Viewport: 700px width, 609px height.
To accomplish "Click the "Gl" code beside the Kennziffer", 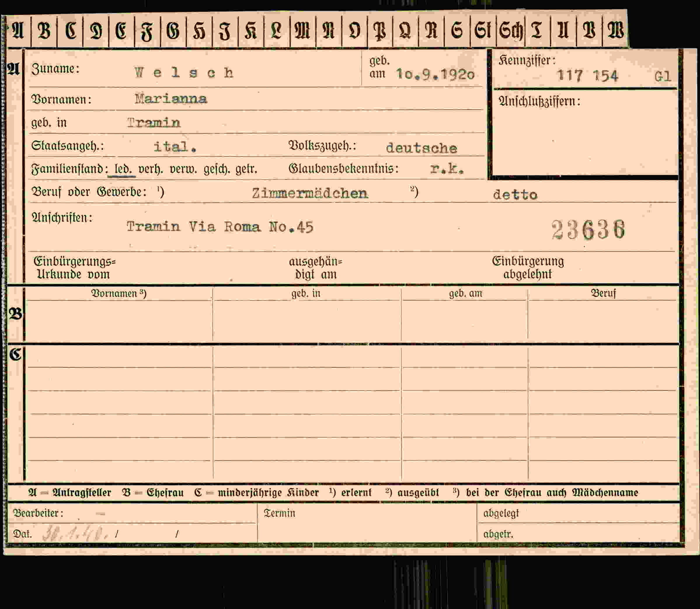I will coord(663,76).
